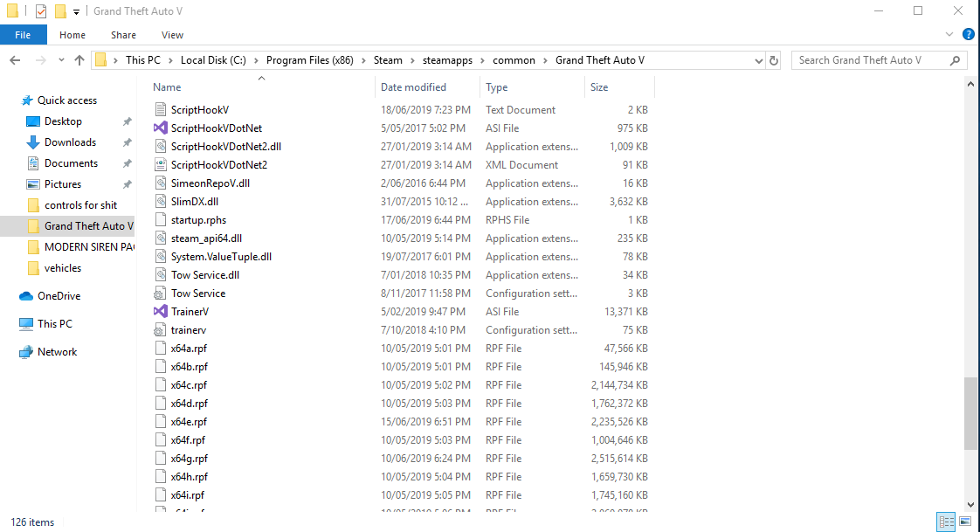
Task: Click the TrainerV ASI file icon
Action: click(x=161, y=311)
